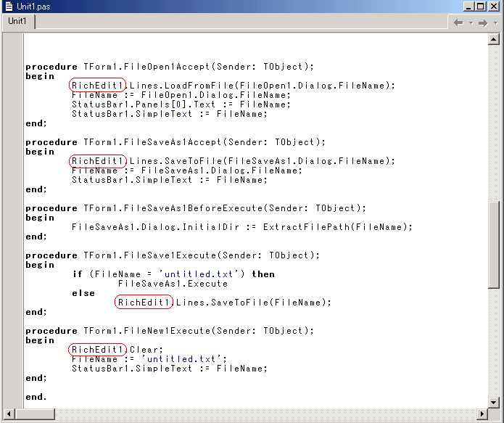
Task: Click 'FileName := FileSaveAs1.Dialog.FileName;' line
Action: coord(187,171)
